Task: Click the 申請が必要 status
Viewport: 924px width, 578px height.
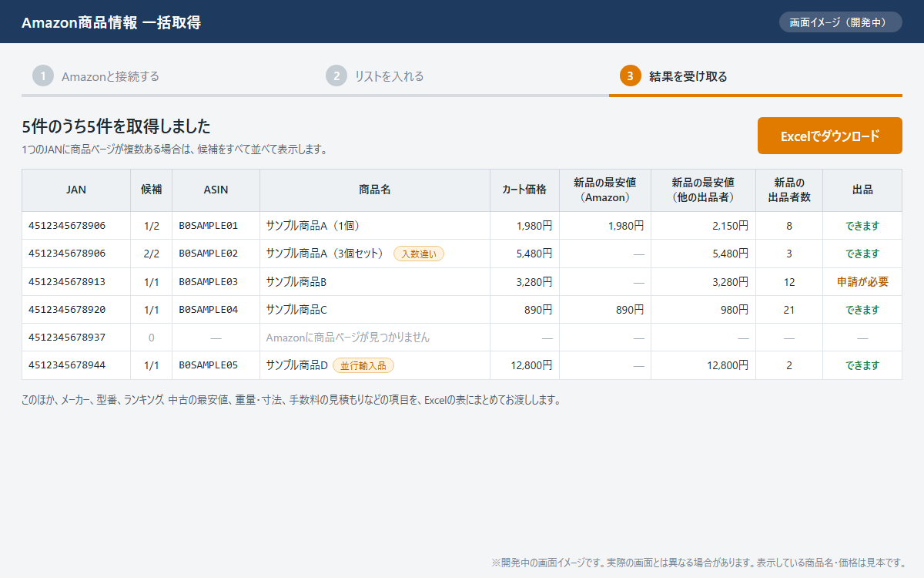Action: pos(862,282)
